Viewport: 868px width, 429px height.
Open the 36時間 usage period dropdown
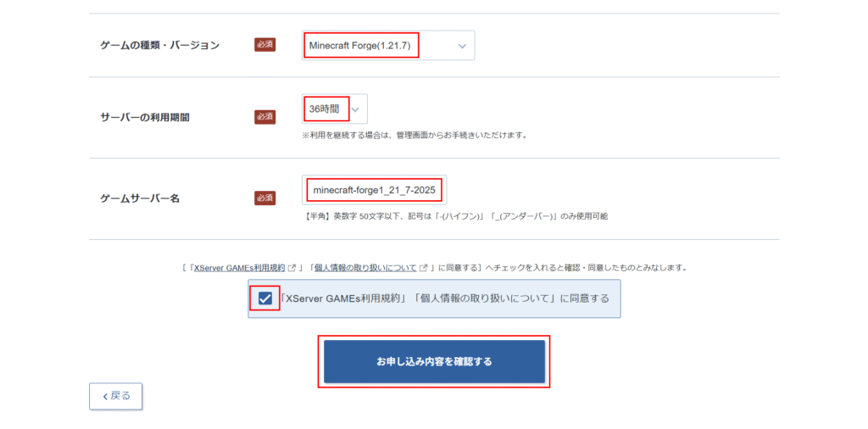(x=334, y=109)
